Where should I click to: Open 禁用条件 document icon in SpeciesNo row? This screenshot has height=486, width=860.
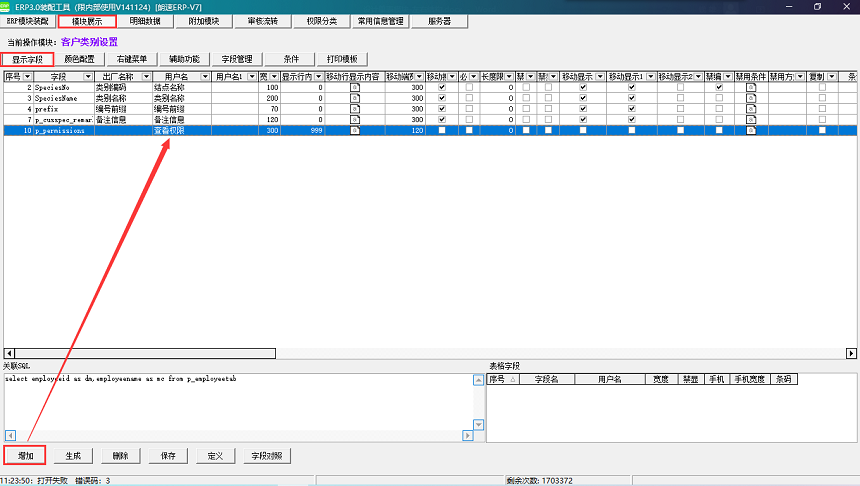(x=751, y=88)
